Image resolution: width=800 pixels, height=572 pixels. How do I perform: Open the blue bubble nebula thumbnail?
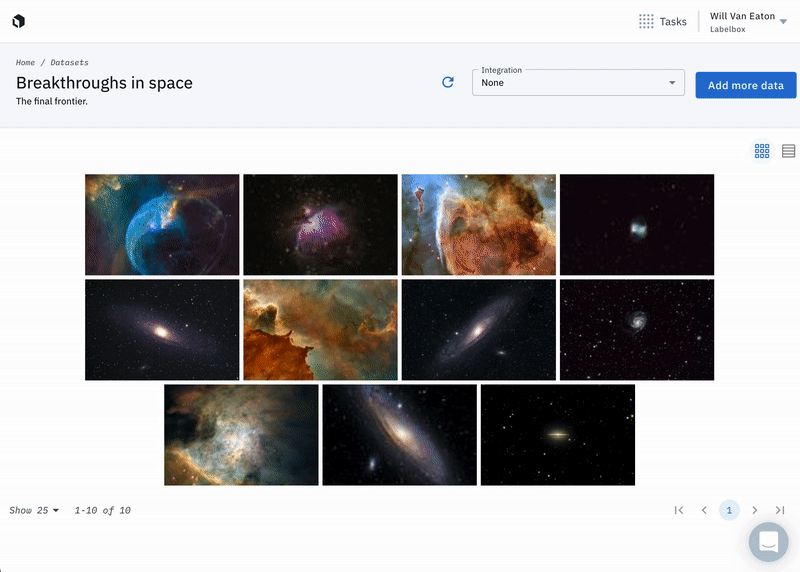(x=162, y=225)
